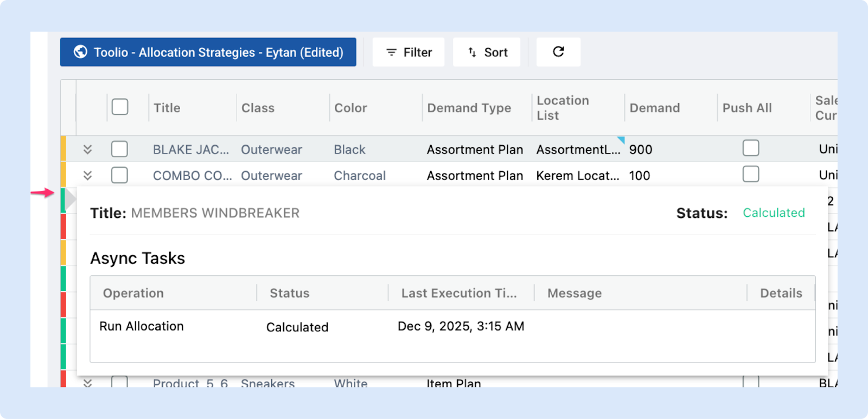Check the BLAKE JAC... row checkbox

pyautogui.click(x=119, y=149)
